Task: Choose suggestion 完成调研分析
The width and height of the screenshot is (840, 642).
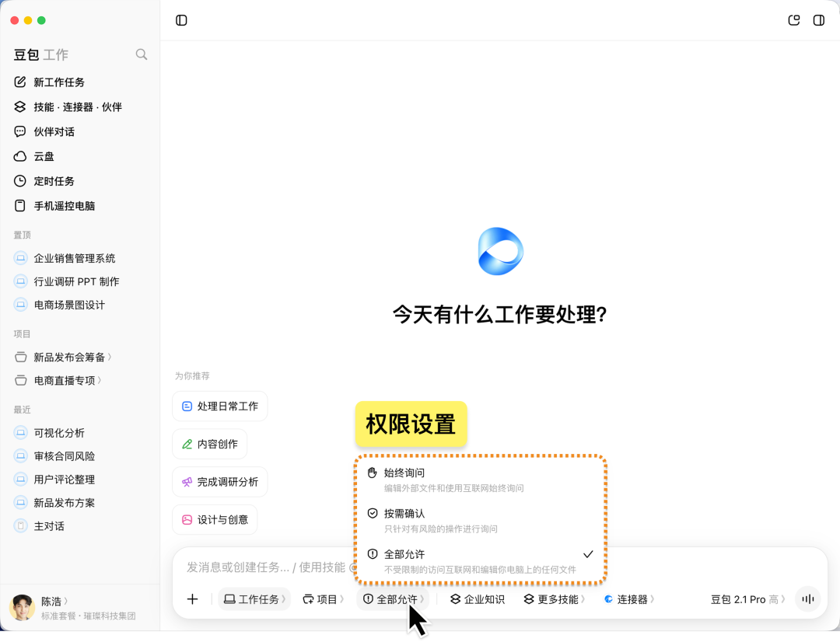Action: (x=219, y=481)
